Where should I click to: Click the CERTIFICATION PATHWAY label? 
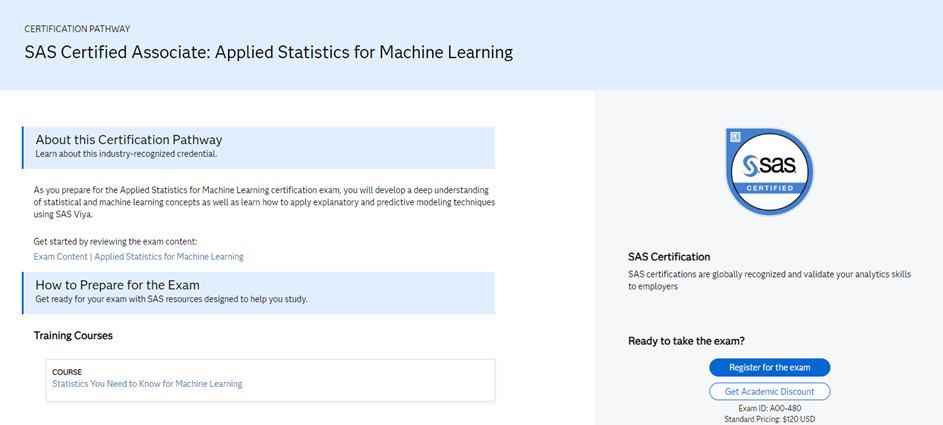(x=77, y=29)
